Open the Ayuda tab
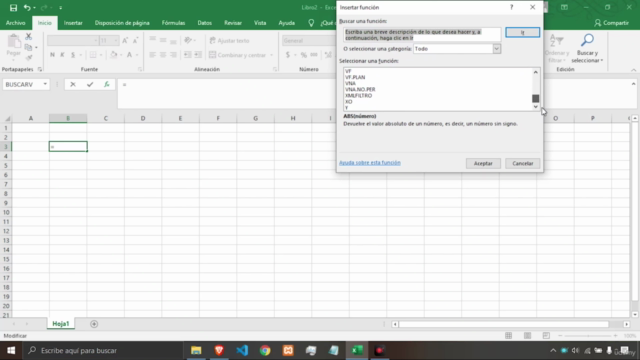The height and width of the screenshot is (360, 640). click(x=287, y=23)
